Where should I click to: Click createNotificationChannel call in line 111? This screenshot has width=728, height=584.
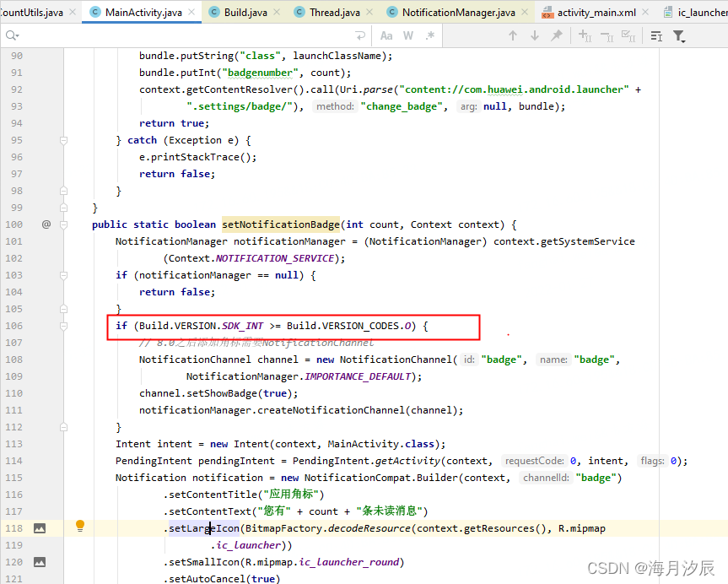331,410
